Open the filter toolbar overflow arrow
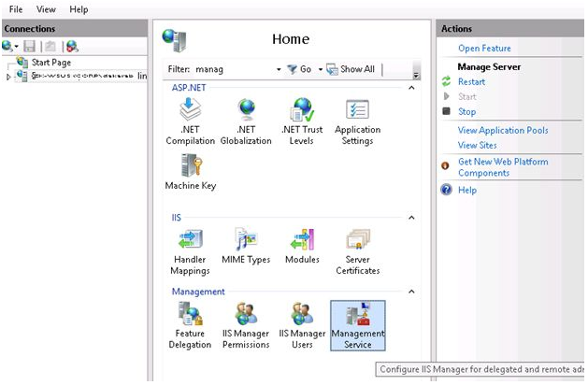Screen dimensions: 588x385 tap(416, 74)
